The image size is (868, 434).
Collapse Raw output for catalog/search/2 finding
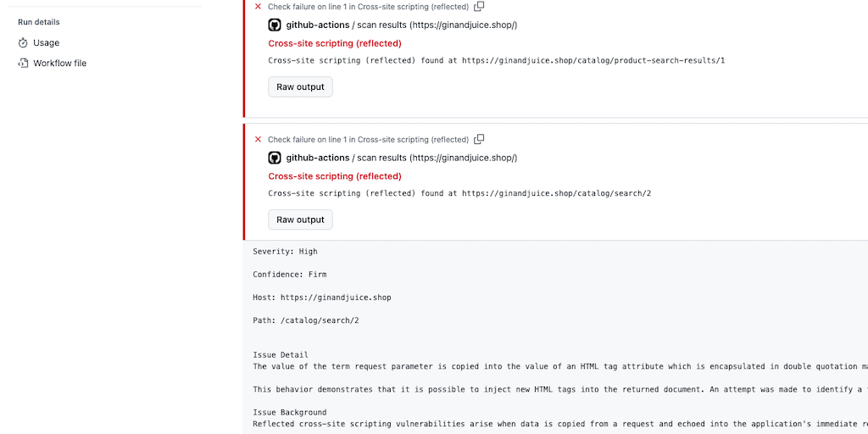(300, 220)
